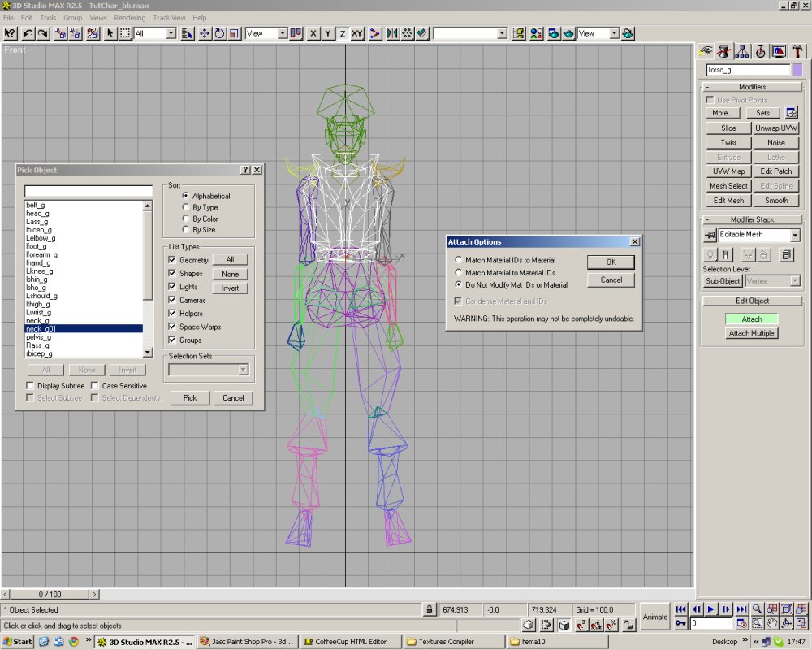Open the File menu
812x650 pixels.
(x=8, y=18)
